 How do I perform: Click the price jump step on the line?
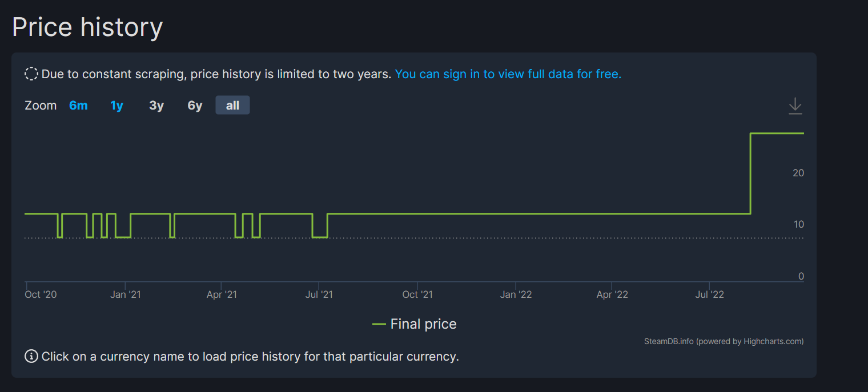point(750,173)
